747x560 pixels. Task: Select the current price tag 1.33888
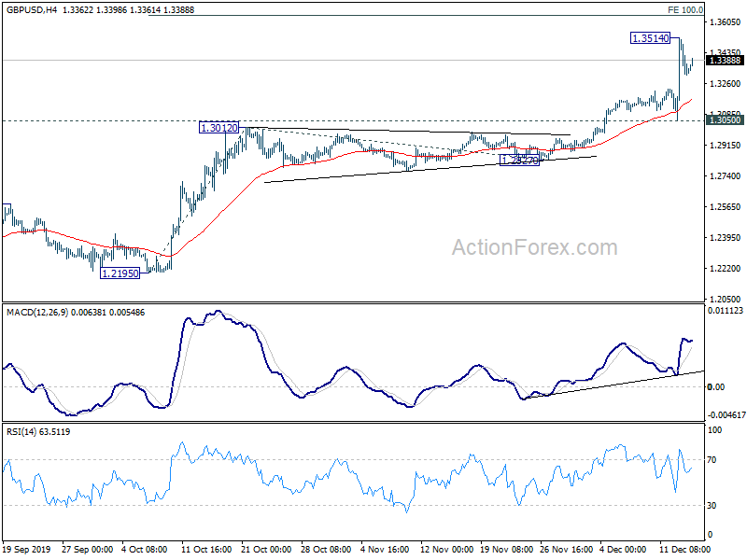pyautogui.click(x=725, y=60)
